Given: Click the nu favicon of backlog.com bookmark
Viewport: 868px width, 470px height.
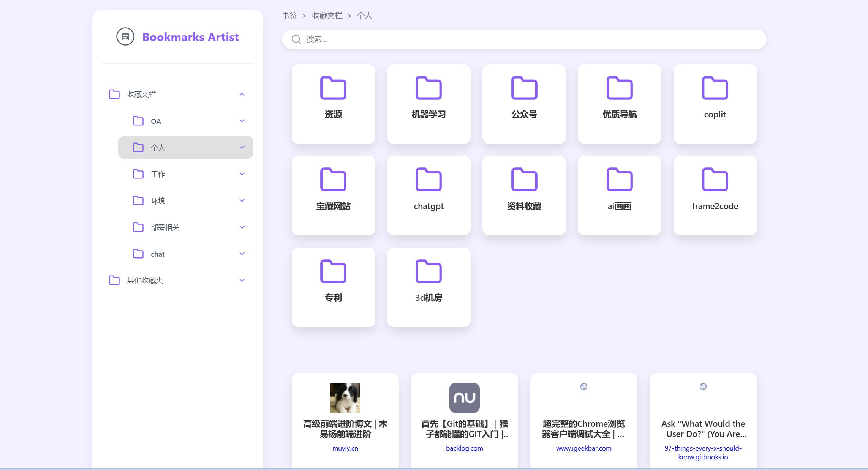Looking at the screenshot, I should pos(464,397).
